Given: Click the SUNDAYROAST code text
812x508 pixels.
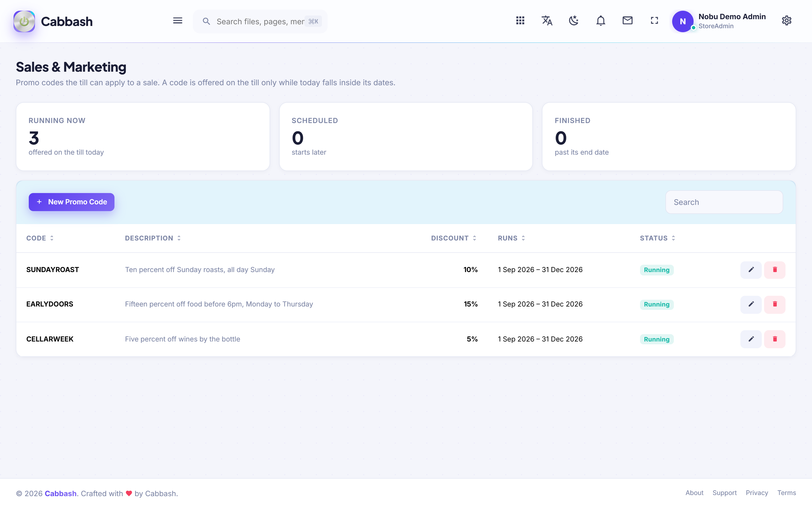Looking at the screenshot, I should click(53, 270).
